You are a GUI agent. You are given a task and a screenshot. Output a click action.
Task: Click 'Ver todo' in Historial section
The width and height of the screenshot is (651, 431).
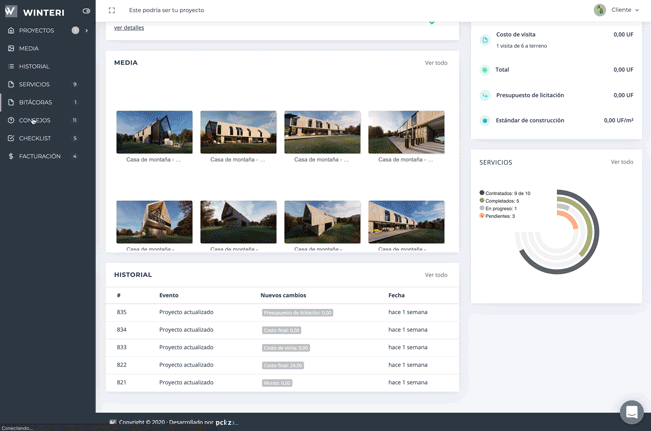436,275
